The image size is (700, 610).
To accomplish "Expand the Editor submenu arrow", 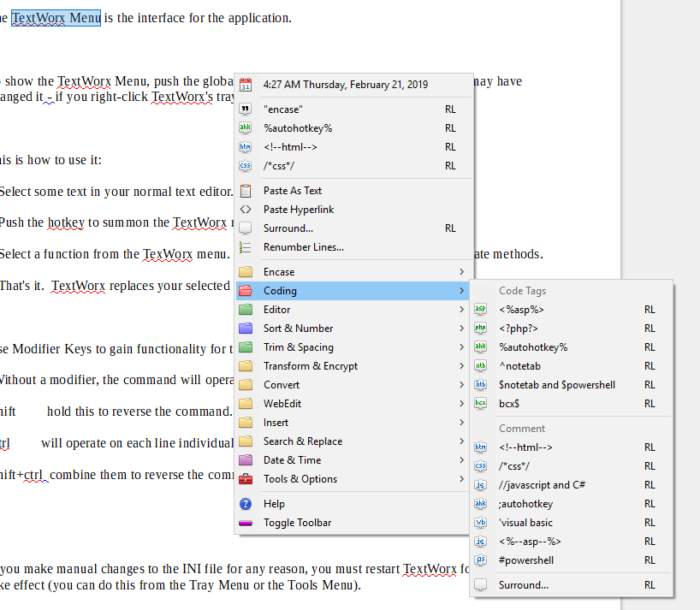I will [461, 309].
